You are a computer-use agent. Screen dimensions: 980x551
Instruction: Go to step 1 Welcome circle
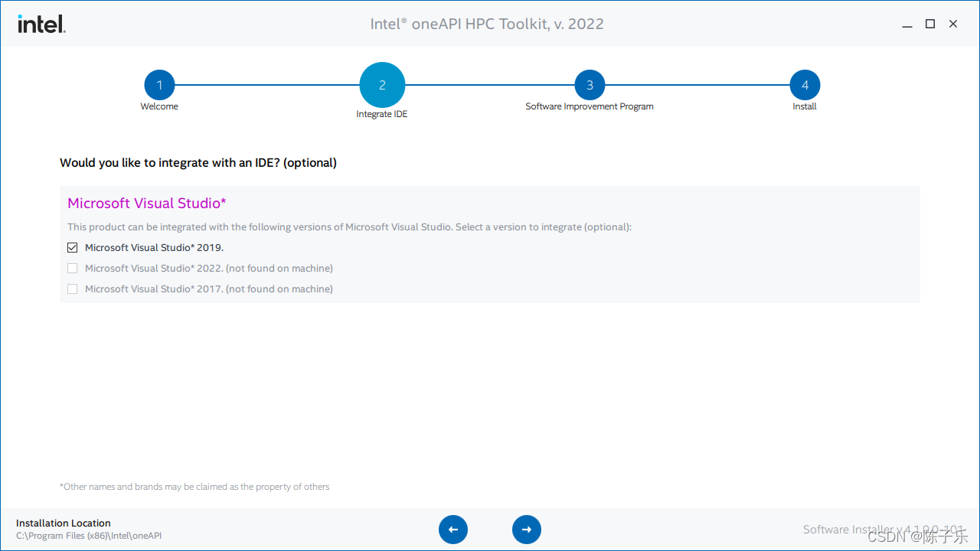(x=159, y=85)
